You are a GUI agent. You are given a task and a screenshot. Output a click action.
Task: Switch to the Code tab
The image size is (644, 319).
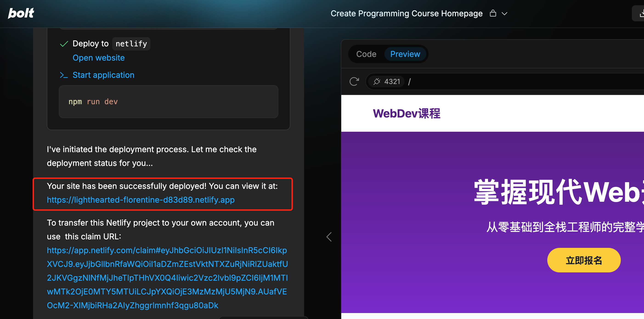coord(366,54)
